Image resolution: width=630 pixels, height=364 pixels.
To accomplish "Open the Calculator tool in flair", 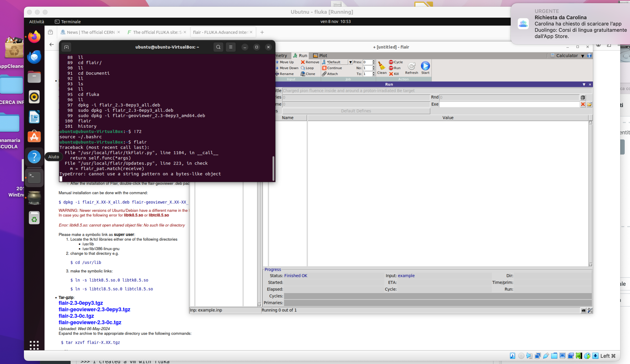I will pos(564,56).
